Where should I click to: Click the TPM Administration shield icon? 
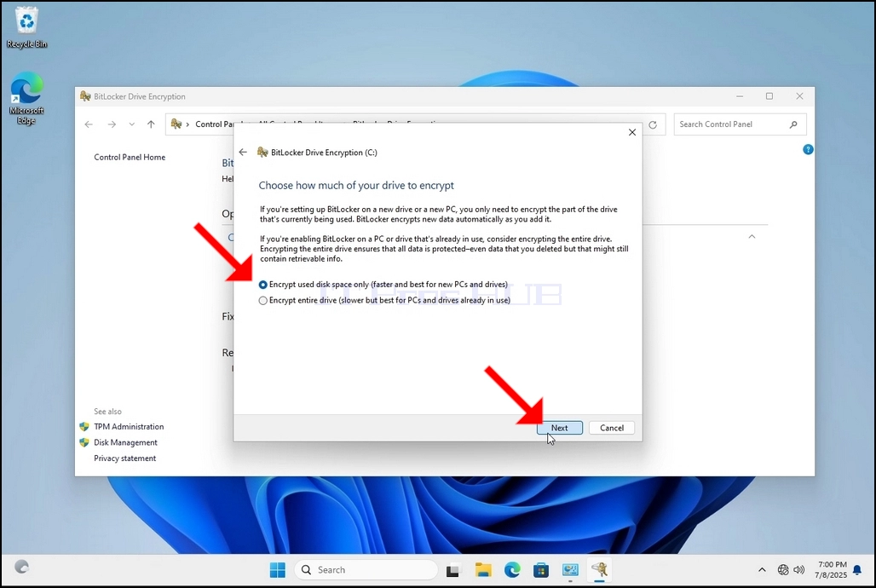(84, 426)
